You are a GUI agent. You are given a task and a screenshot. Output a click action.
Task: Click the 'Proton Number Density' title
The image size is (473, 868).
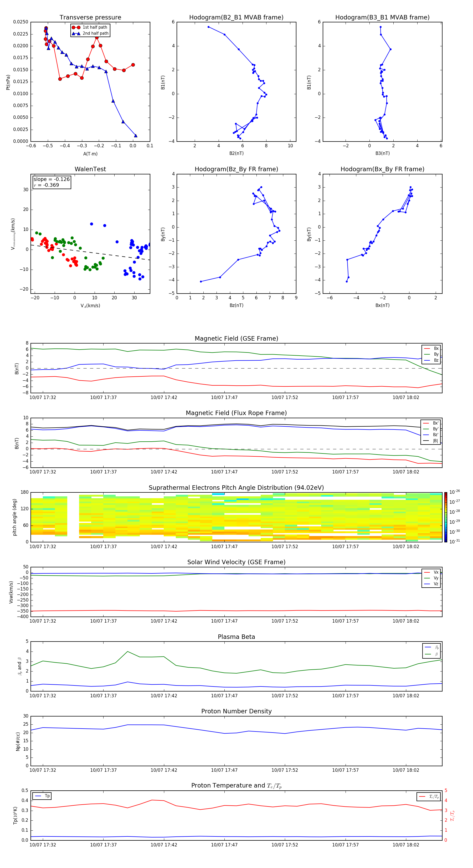(x=236, y=711)
